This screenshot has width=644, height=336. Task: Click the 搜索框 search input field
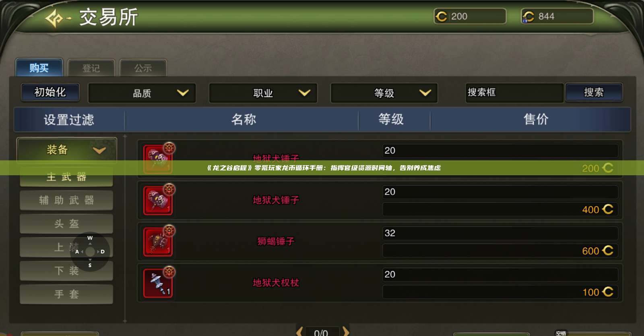click(x=515, y=93)
